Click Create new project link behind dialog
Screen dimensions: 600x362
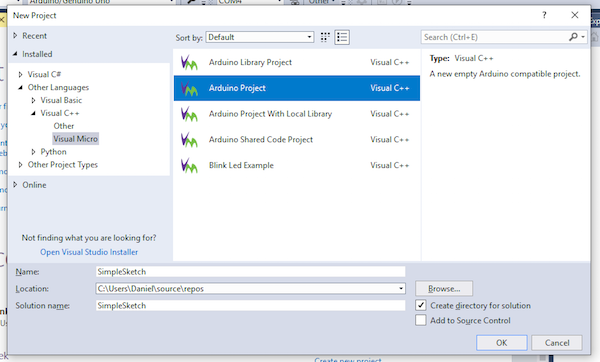(x=348, y=360)
